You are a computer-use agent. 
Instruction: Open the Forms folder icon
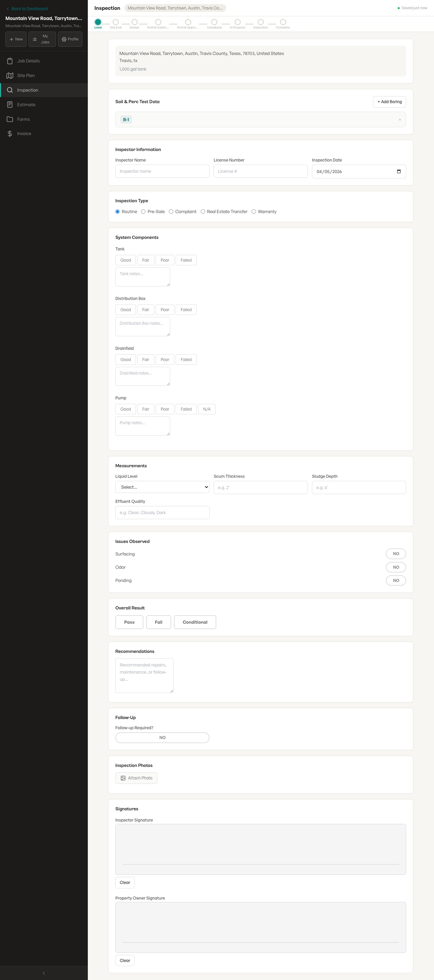click(10, 119)
